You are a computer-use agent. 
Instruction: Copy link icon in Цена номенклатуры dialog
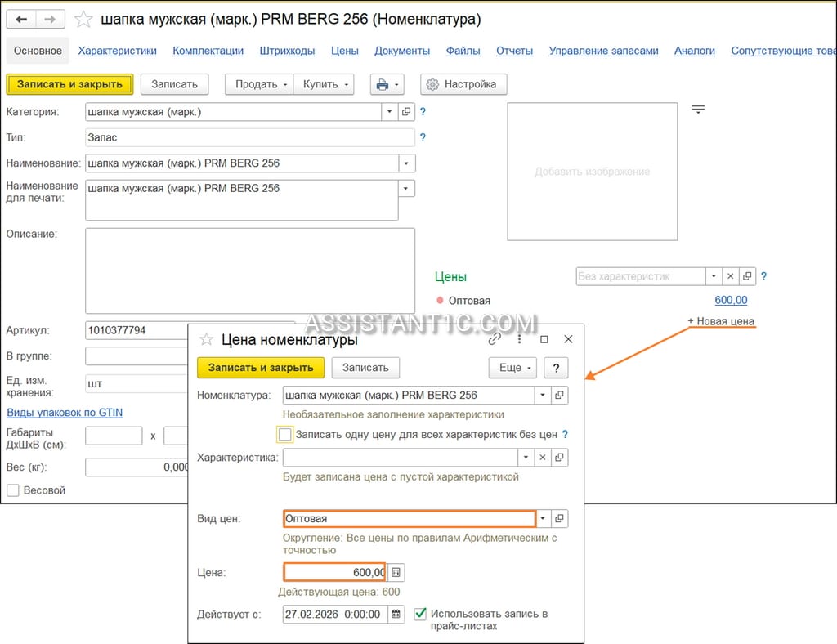pyautogui.click(x=495, y=339)
